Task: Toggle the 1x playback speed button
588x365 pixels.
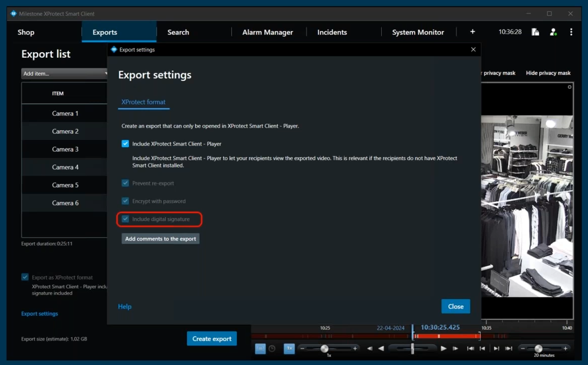Action: click(289, 348)
